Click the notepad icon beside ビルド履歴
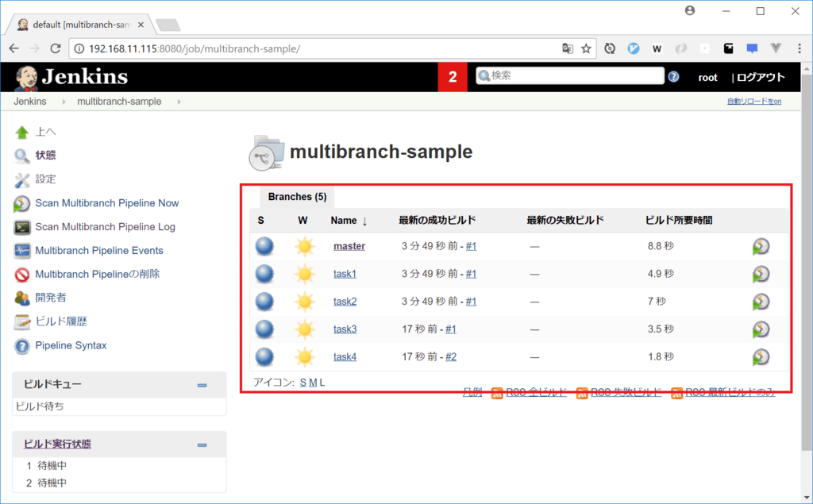 [x=21, y=322]
